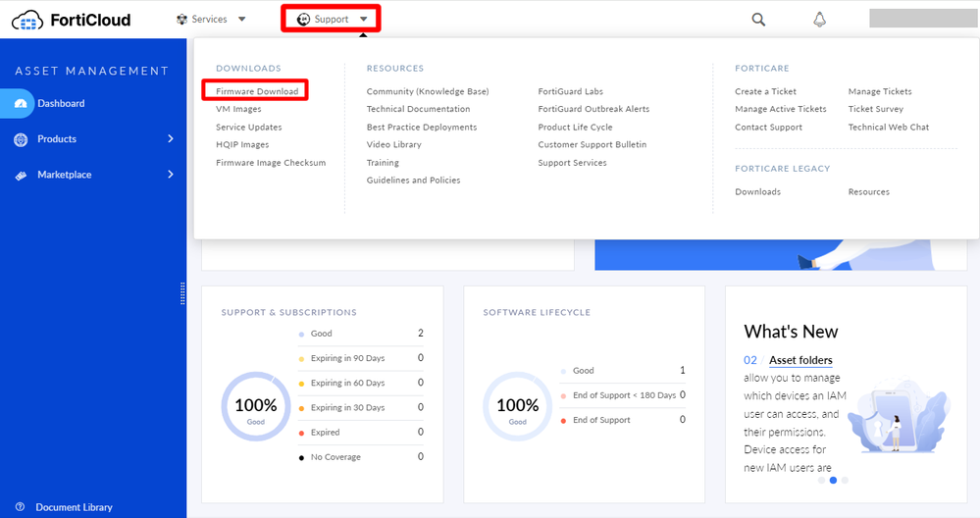The image size is (980, 518).
Task: Collapse the Support dropdown arrow
Action: (364, 19)
